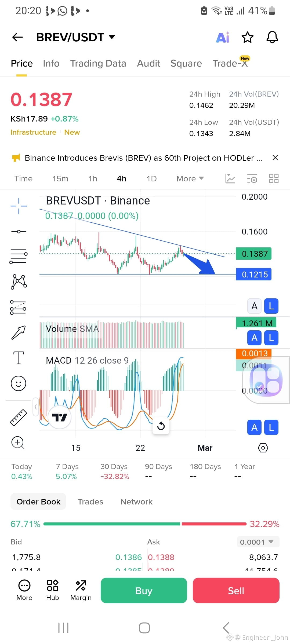
Task: Select the Text annotation tool
Action: (19, 358)
